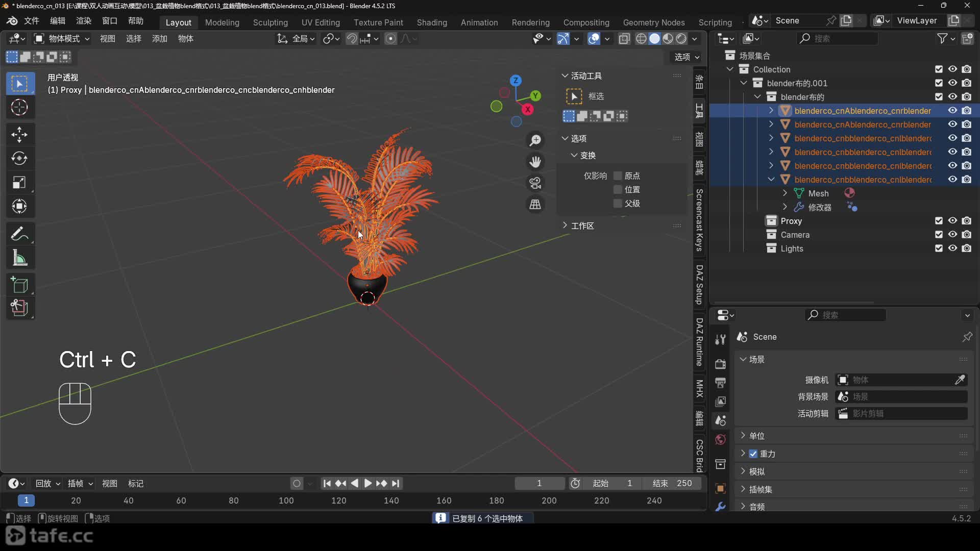Open the 渲染 (Render) menu
This screenshot has height=551, width=980.
click(x=83, y=21)
